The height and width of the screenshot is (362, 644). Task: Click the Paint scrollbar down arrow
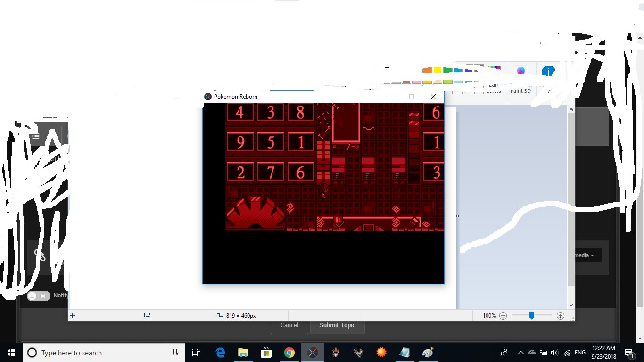571,305
